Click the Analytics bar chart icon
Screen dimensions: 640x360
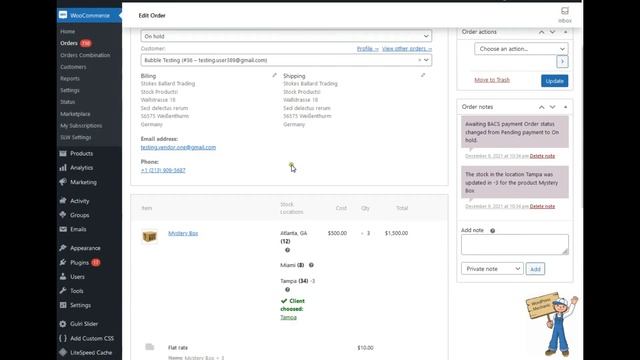(x=63, y=168)
